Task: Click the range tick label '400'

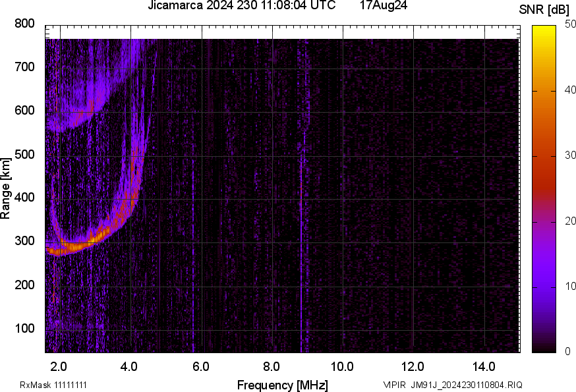Action: point(24,197)
